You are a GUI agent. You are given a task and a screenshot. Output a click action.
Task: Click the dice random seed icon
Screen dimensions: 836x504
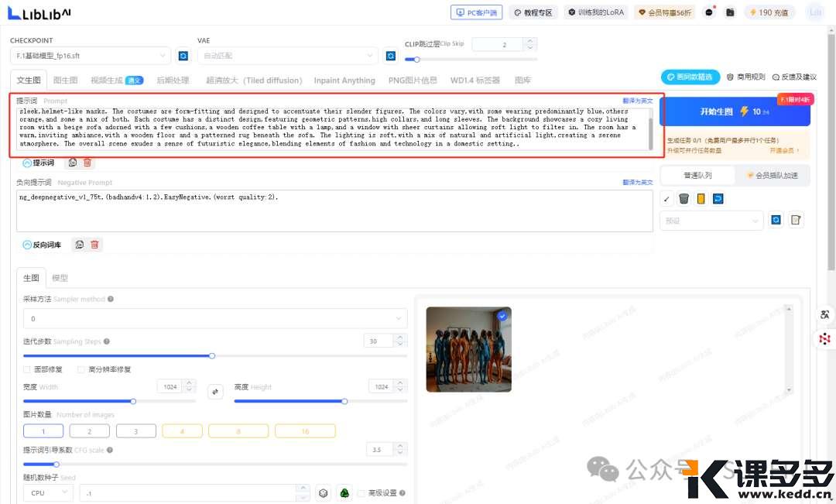pos(324,492)
